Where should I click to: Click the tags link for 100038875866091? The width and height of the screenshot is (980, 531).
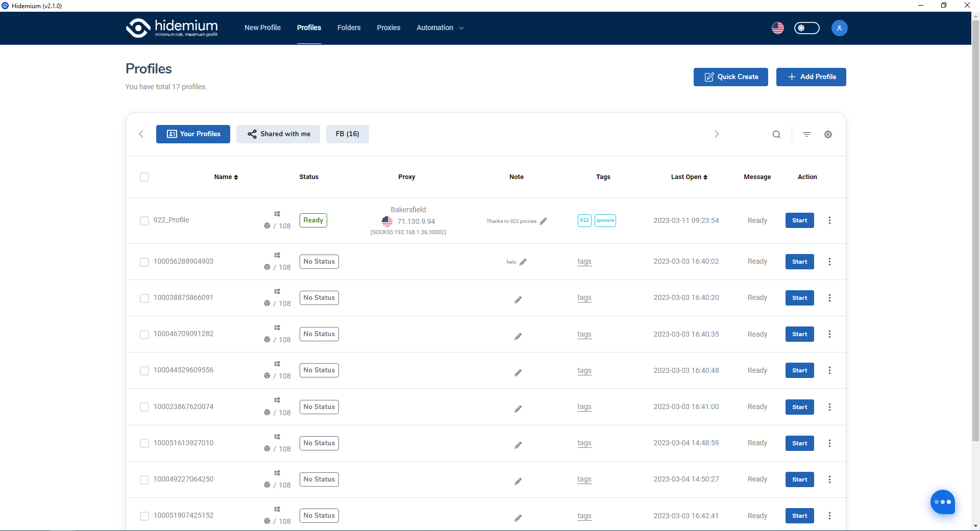[x=584, y=298]
